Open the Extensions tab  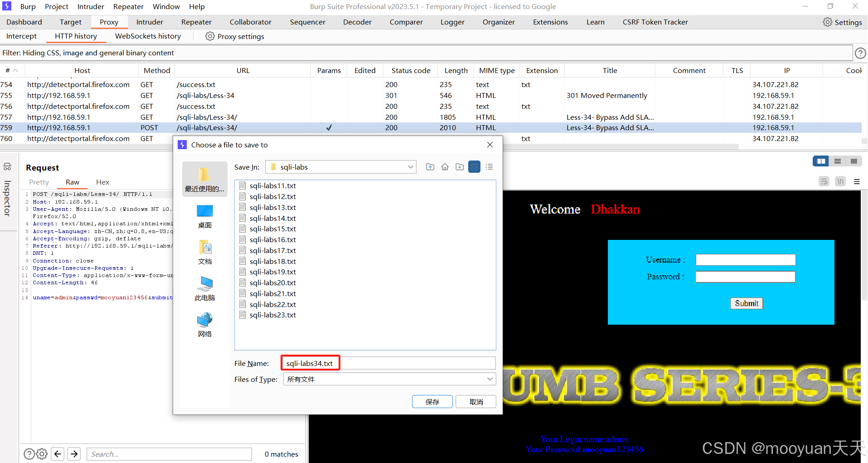(x=550, y=22)
